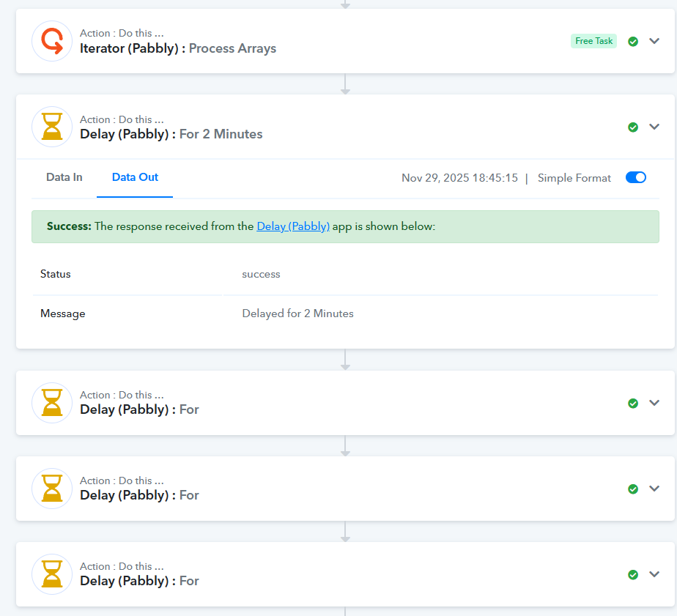Image resolution: width=677 pixels, height=616 pixels.
Task: Click the Delayed for 2 Minutes message value
Action: click(x=297, y=313)
